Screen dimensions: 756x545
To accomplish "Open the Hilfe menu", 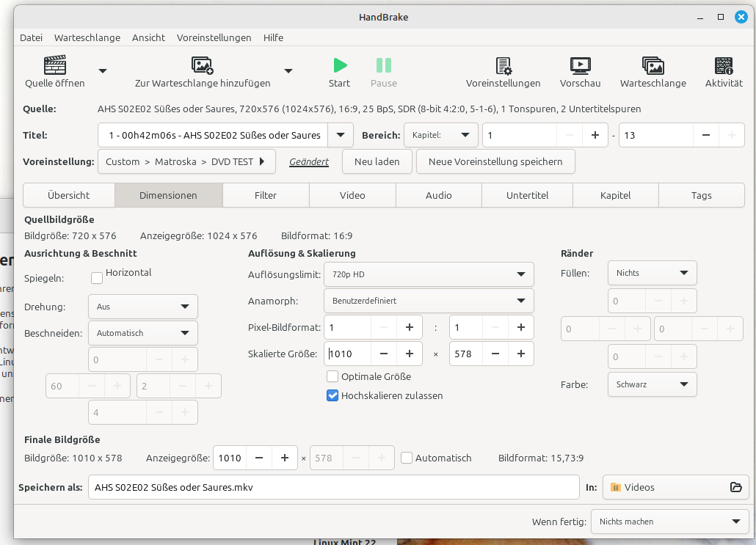I will 273,37.
